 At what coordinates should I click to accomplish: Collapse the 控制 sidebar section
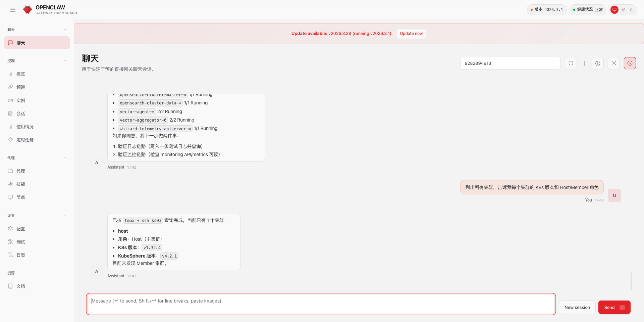pos(65,61)
